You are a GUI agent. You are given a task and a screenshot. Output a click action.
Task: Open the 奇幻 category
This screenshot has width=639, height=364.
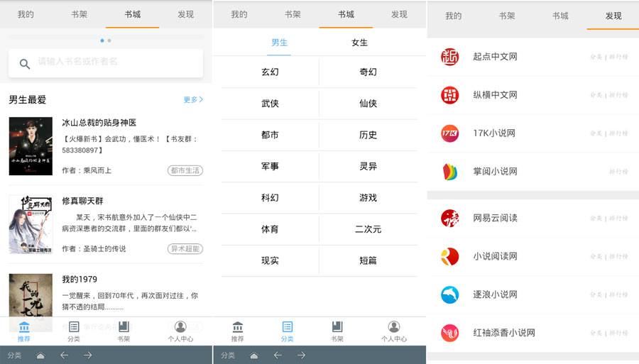(368, 72)
